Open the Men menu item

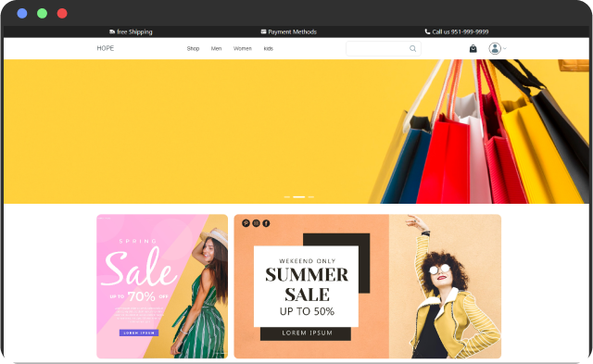click(216, 48)
